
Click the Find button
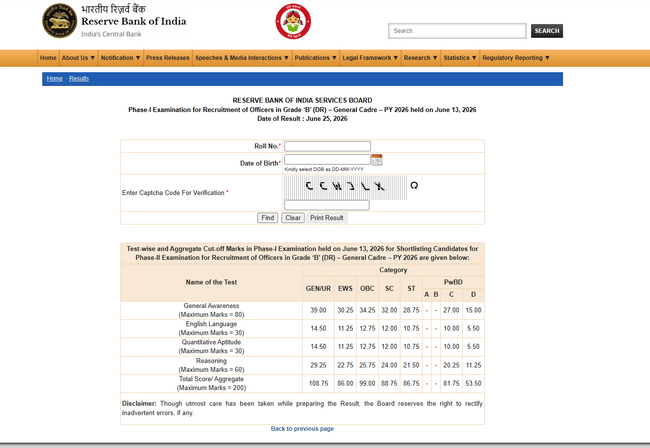pos(267,218)
